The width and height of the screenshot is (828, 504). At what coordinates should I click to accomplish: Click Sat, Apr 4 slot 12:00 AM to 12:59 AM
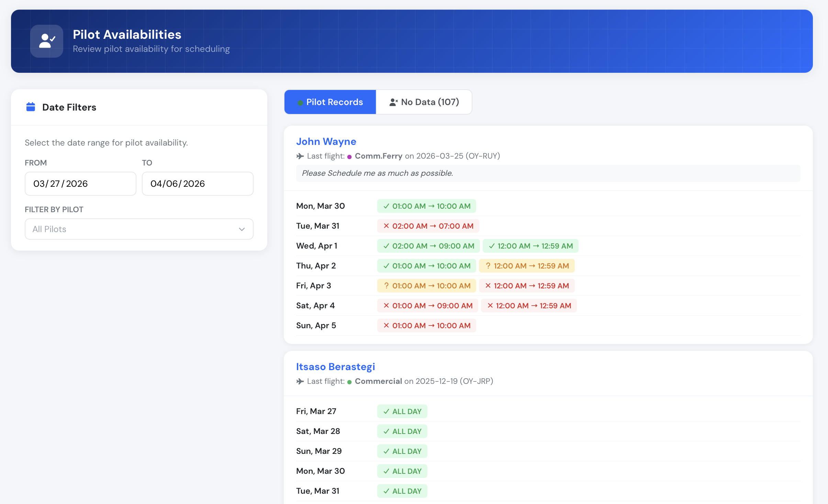click(x=529, y=306)
